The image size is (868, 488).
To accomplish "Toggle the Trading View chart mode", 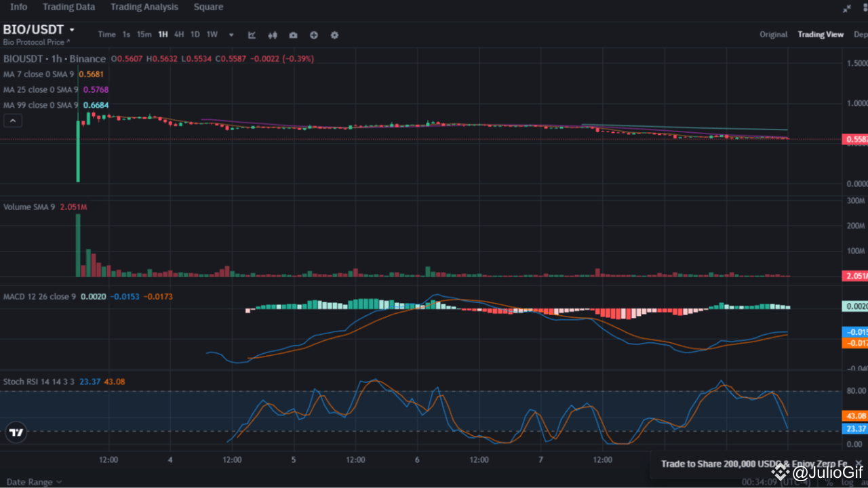I will 821,34.
